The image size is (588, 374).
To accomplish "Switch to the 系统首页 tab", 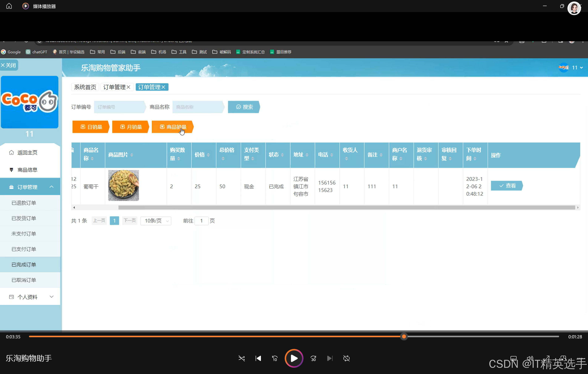I will (x=85, y=87).
